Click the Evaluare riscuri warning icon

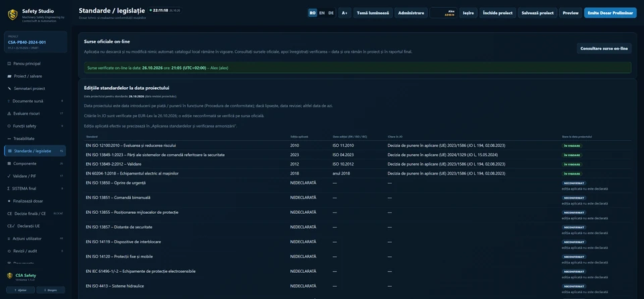(9, 113)
